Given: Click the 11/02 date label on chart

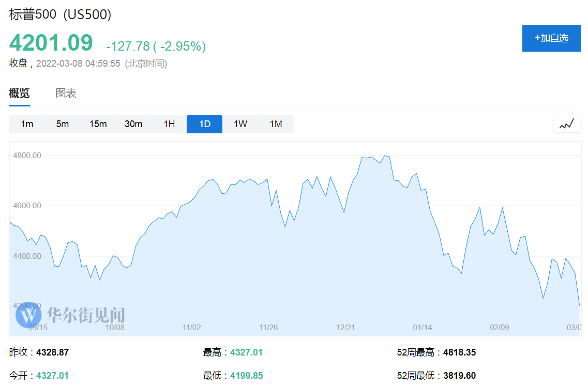Looking at the screenshot, I should (x=192, y=328).
